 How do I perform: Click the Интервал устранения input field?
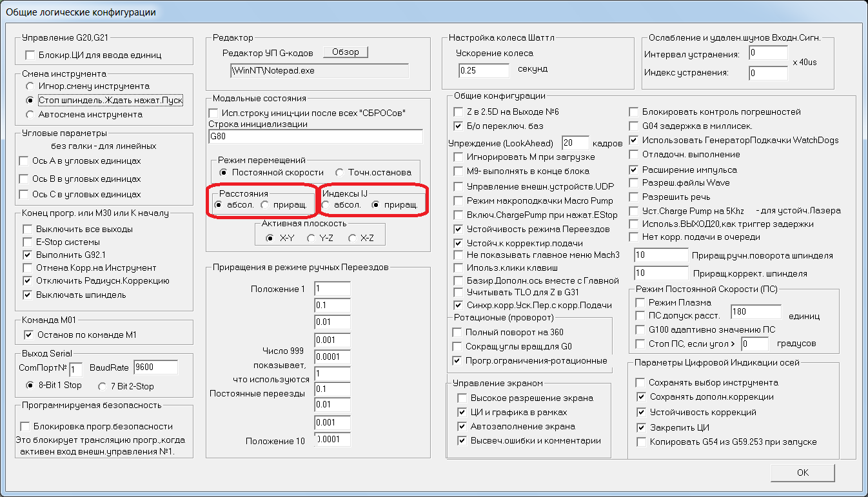point(769,54)
